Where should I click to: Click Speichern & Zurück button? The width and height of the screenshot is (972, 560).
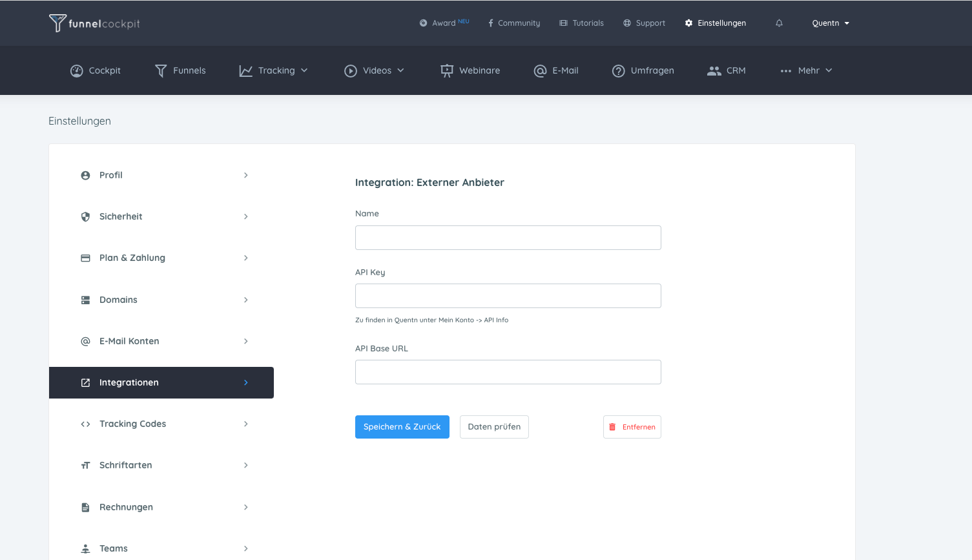(x=402, y=427)
